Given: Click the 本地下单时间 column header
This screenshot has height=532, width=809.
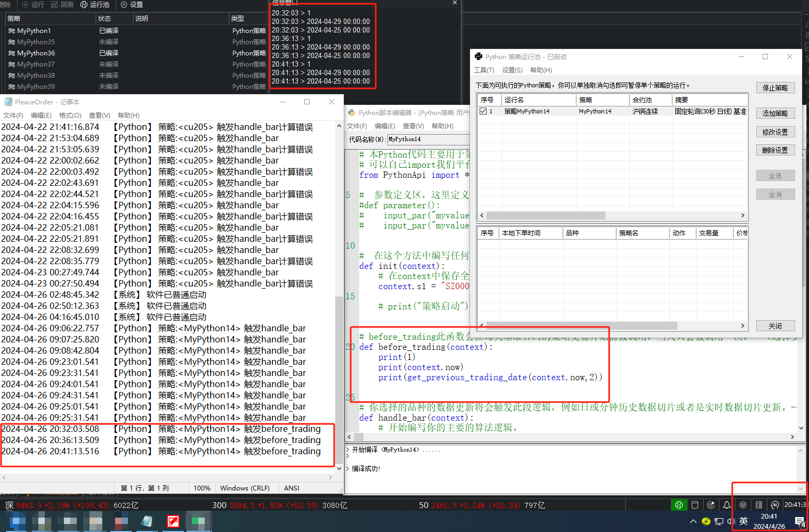Looking at the screenshot, I should point(531,233).
